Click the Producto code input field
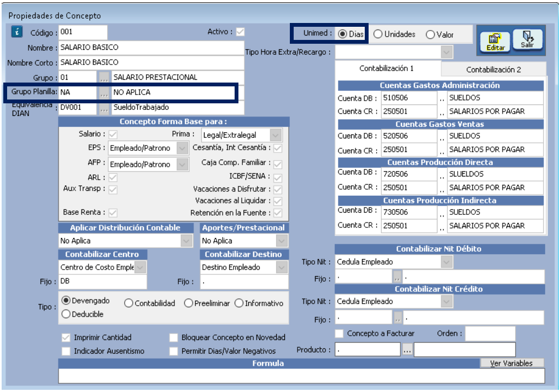Viewport: 560px width, 392px height. click(x=367, y=349)
